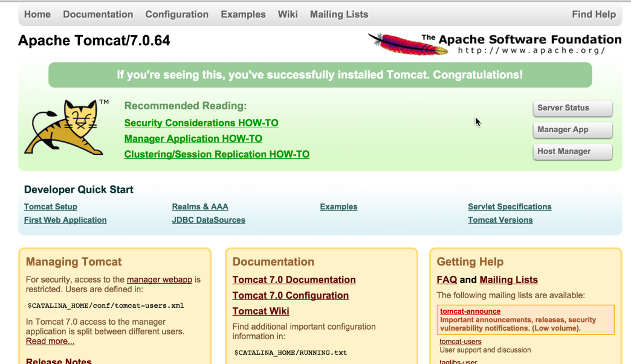Open the tomcat-announce mailing list link
Viewport: 631px width, 364px height.
point(470,311)
